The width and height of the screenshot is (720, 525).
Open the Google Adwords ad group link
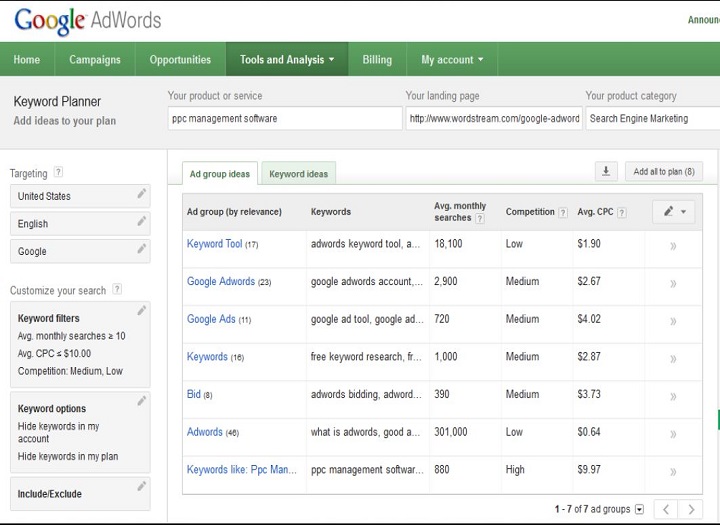[x=221, y=282]
